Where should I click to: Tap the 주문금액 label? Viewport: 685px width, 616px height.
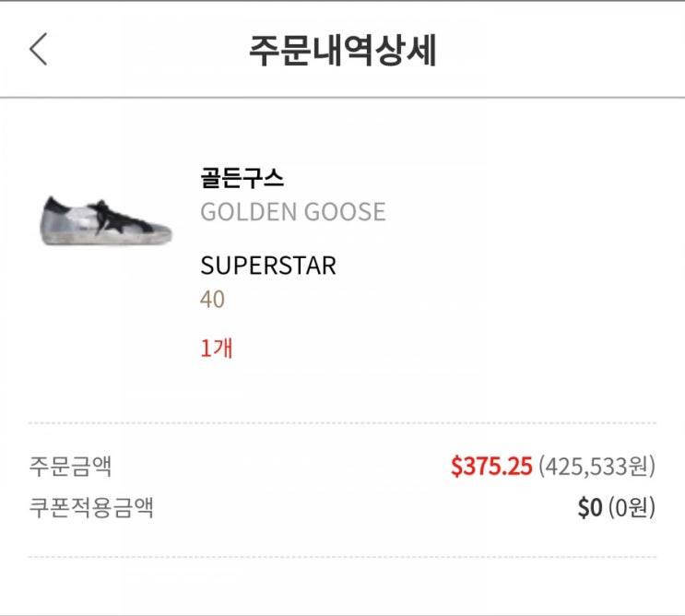(71, 466)
